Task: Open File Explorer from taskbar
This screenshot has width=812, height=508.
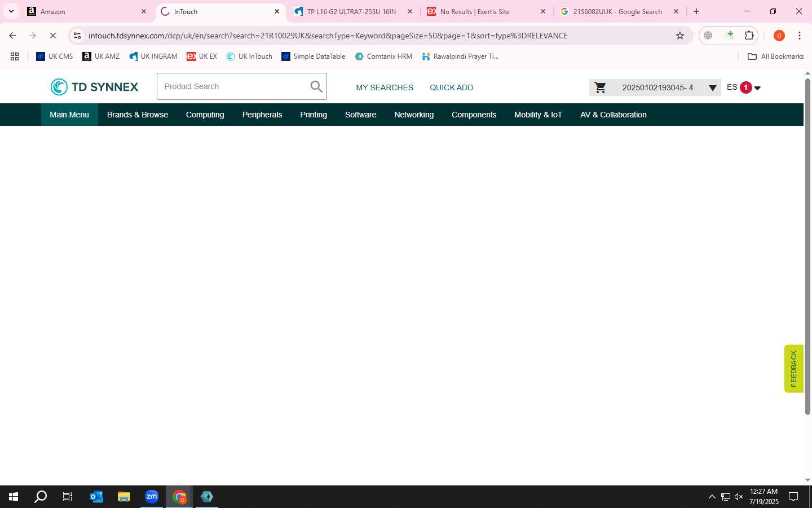Action: (x=123, y=497)
